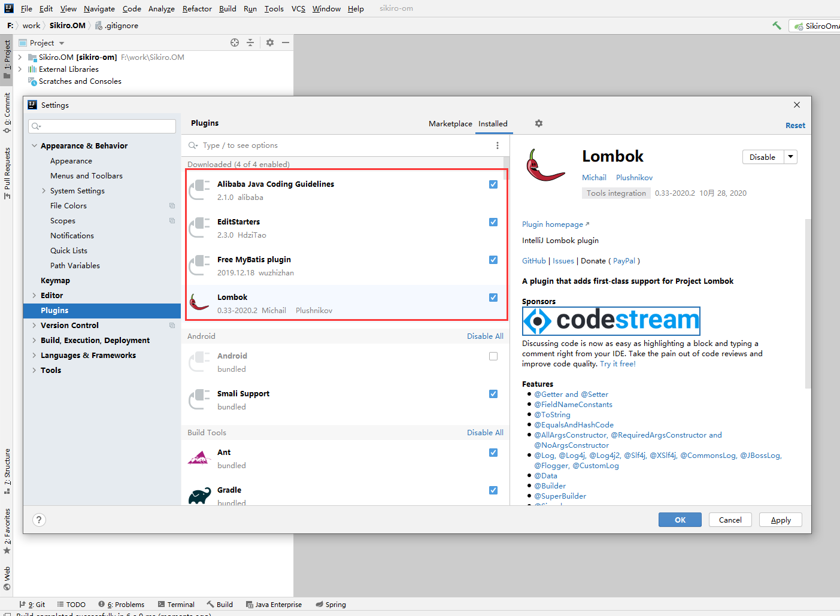
Task: Uncheck EditStarters plugin checkbox
Action: 493,222
